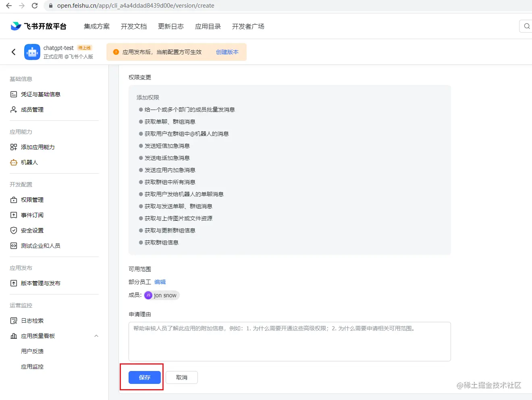Click the 日志检索 search icon
The height and width of the screenshot is (400, 532).
tap(14, 321)
